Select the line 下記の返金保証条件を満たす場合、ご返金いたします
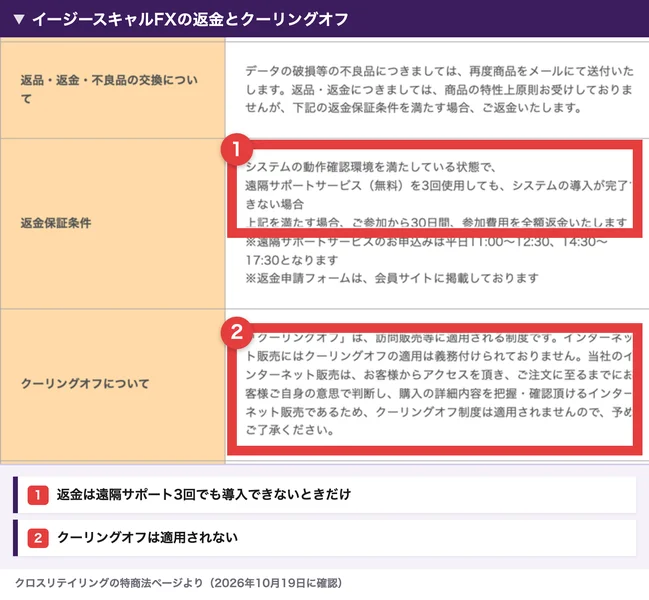This screenshot has width=649, height=600. (x=437, y=108)
